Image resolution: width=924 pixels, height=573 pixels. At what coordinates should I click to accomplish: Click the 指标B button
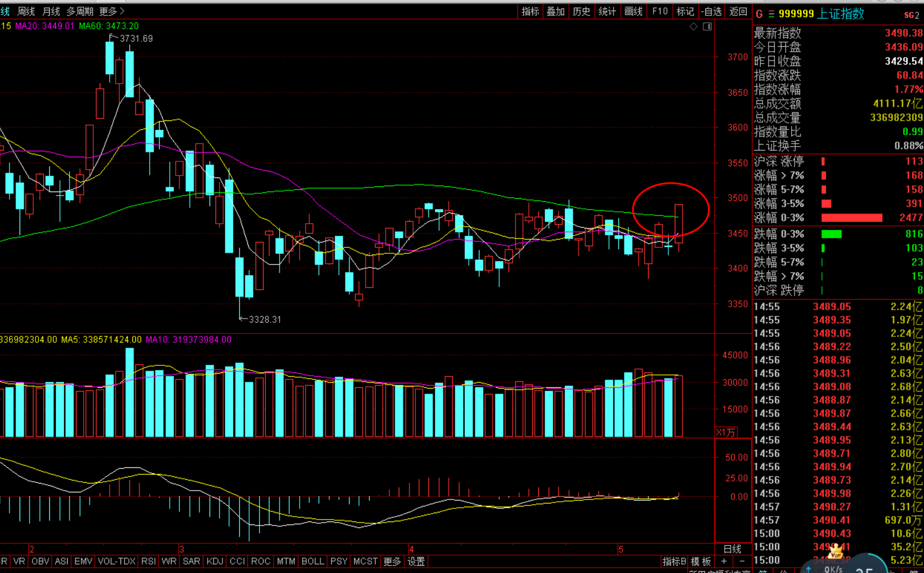point(674,561)
